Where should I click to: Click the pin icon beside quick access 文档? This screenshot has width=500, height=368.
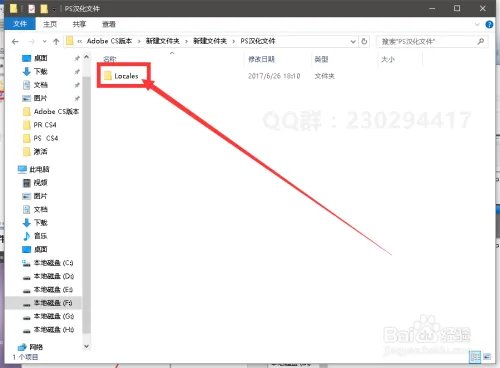click(77, 85)
